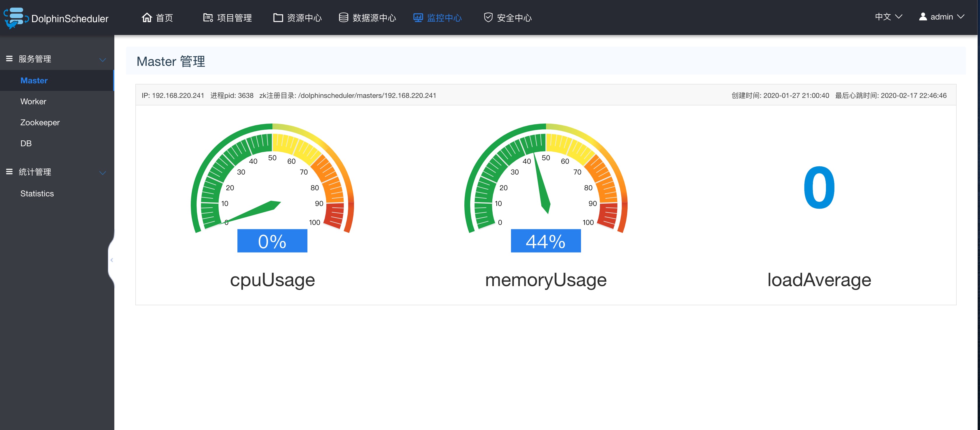Open the admin user dropdown arrow
Image resolution: width=980 pixels, height=430 pixels.
pos(960,17)
